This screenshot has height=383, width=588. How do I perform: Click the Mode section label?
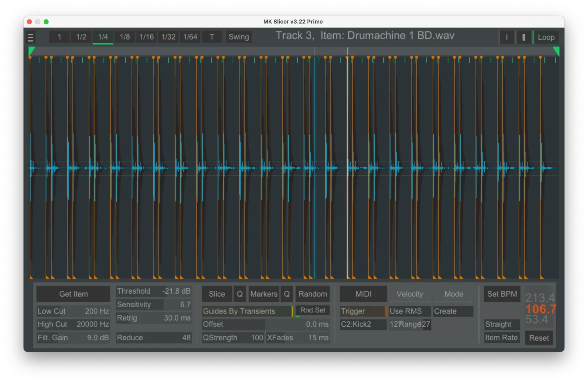(x=454, y=294)
